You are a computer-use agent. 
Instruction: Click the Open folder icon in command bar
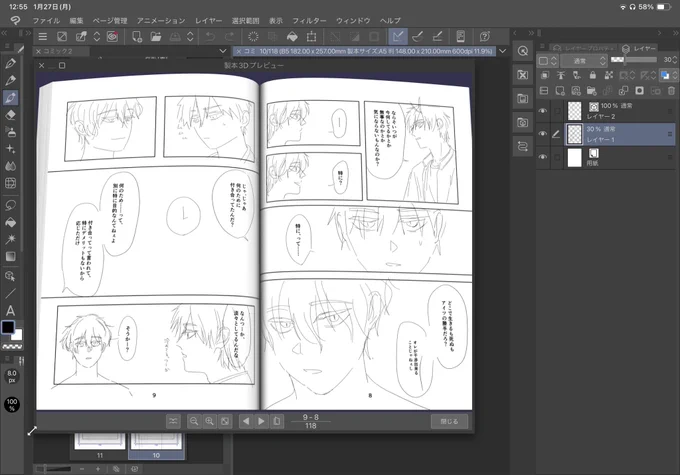[x=156, y=37]
